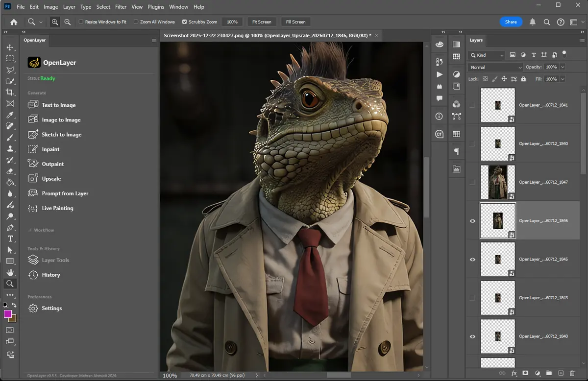The width and height of the screenshot is (588, 381).
Task: Click the blue Share button
Action: (x=511, y=22)
